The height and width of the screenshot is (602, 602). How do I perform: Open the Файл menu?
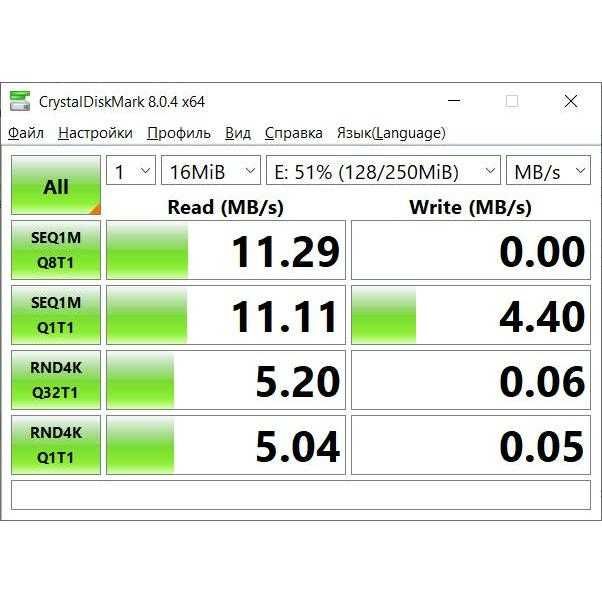point(26,133)
